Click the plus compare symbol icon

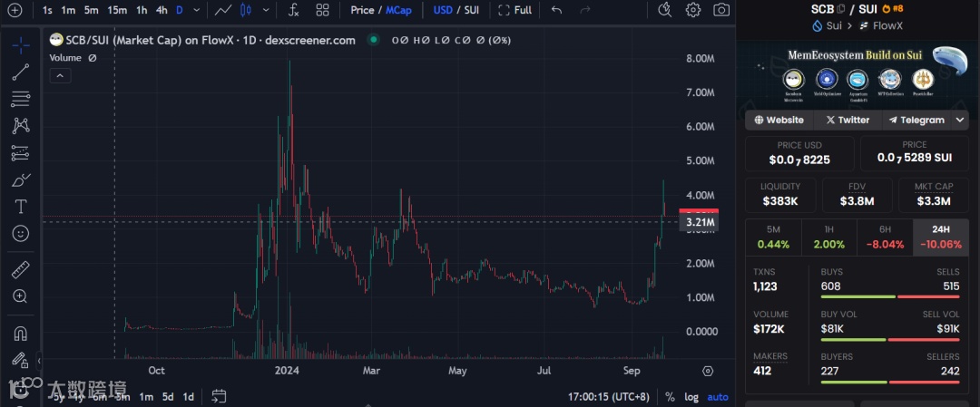(x=14, y=10)
